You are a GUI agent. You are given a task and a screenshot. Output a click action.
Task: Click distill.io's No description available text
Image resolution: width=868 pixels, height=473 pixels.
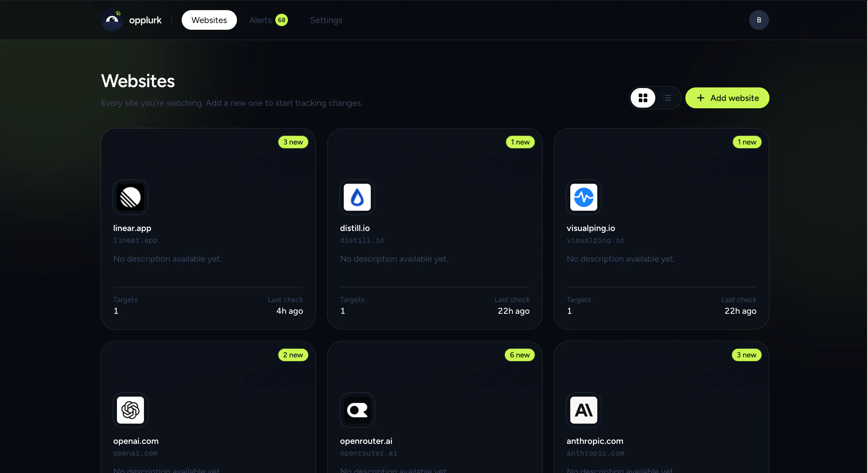tap(394, 259)
